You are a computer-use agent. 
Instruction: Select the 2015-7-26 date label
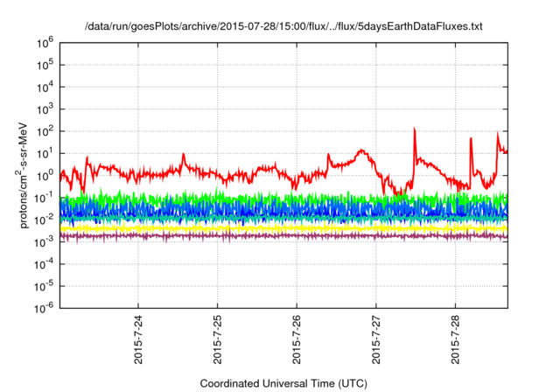(297, 339)
